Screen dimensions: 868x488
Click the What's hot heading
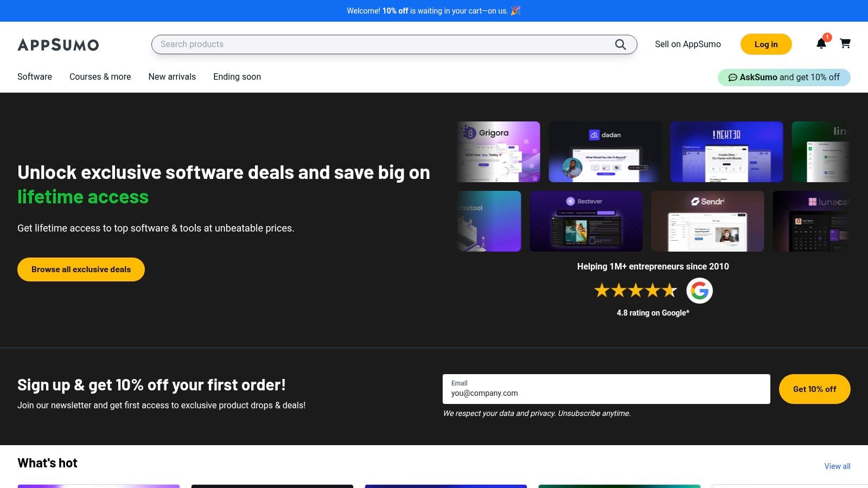pos(47,463)
